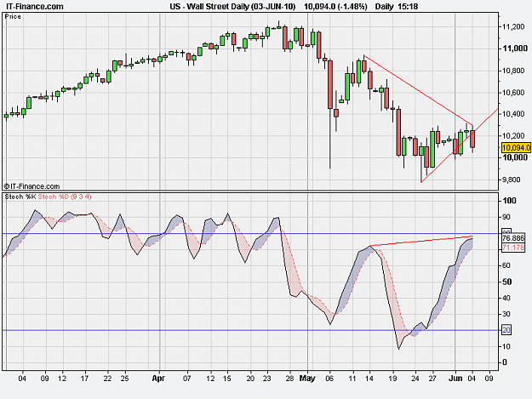
Task: Click the 10,600 price axis label
Action: 513,93
